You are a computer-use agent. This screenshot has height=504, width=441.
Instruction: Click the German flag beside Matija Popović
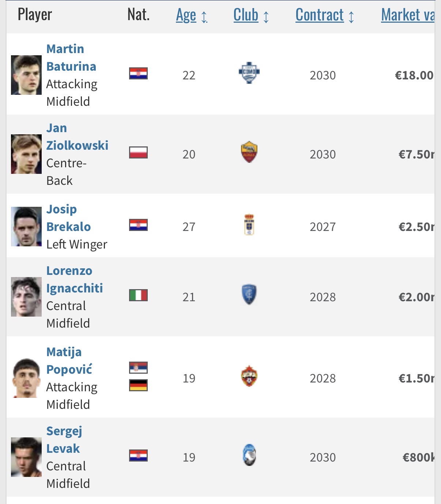(138, 385)
